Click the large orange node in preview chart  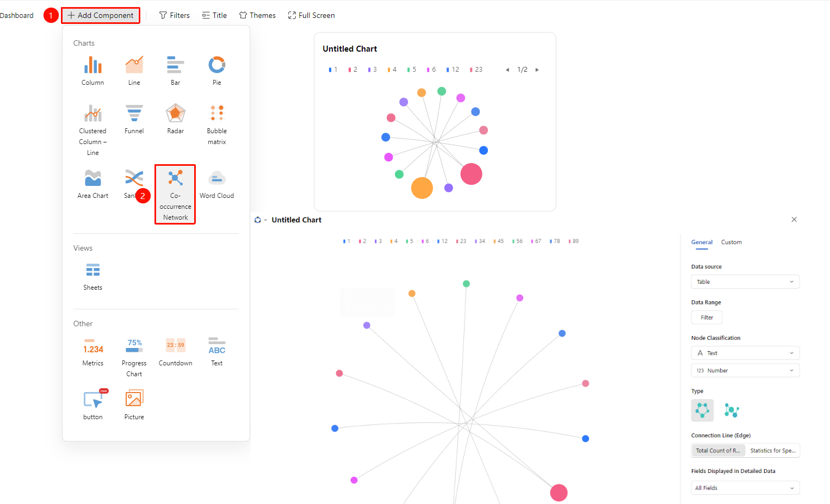point(422,188)
